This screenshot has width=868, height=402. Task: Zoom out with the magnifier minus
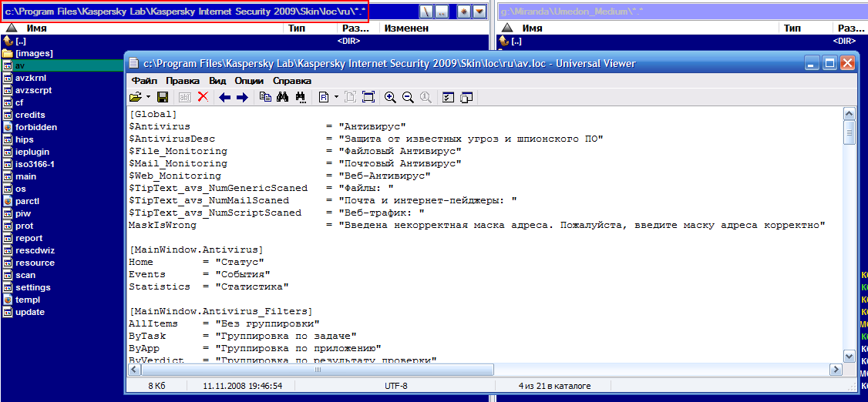tap(408, 97)
